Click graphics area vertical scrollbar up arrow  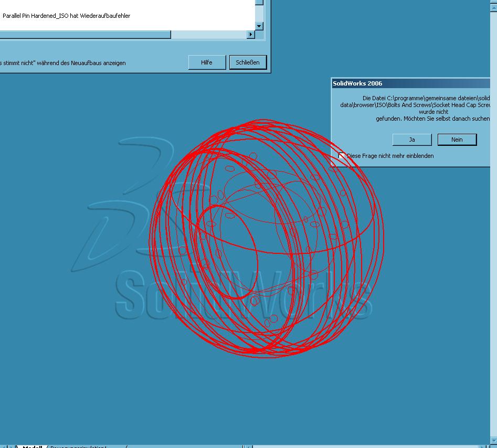point(493,7)
